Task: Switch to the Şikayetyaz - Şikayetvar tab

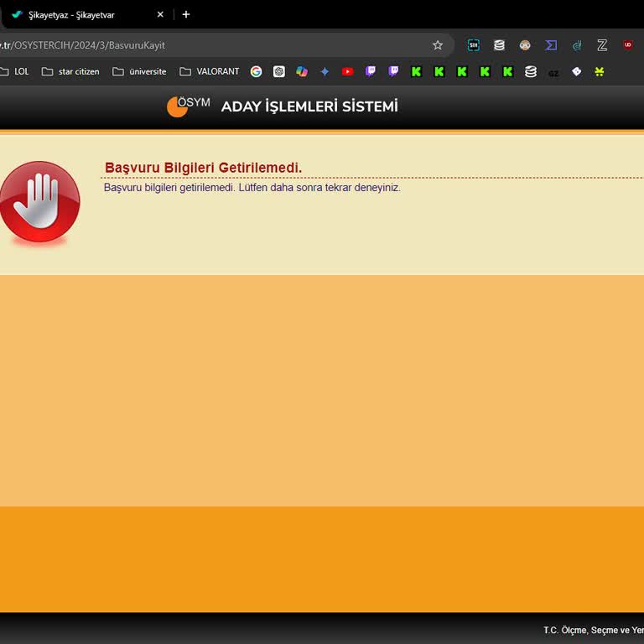Action: pos(75,14)
